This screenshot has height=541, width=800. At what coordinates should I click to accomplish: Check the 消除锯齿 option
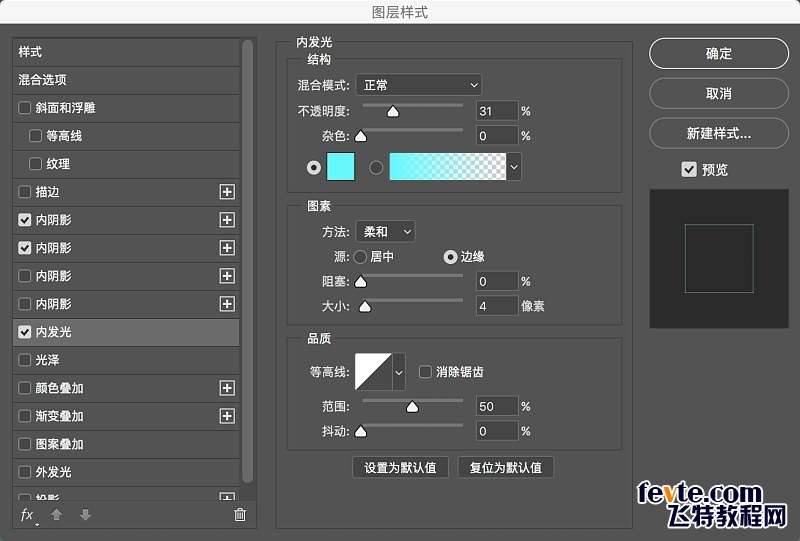pyautogui.click(x=425, y=372)
